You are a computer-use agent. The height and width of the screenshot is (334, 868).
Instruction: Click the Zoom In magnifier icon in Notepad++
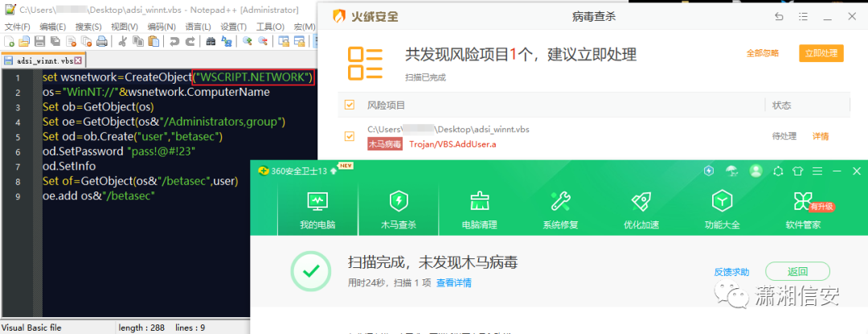tap(247, 41)
